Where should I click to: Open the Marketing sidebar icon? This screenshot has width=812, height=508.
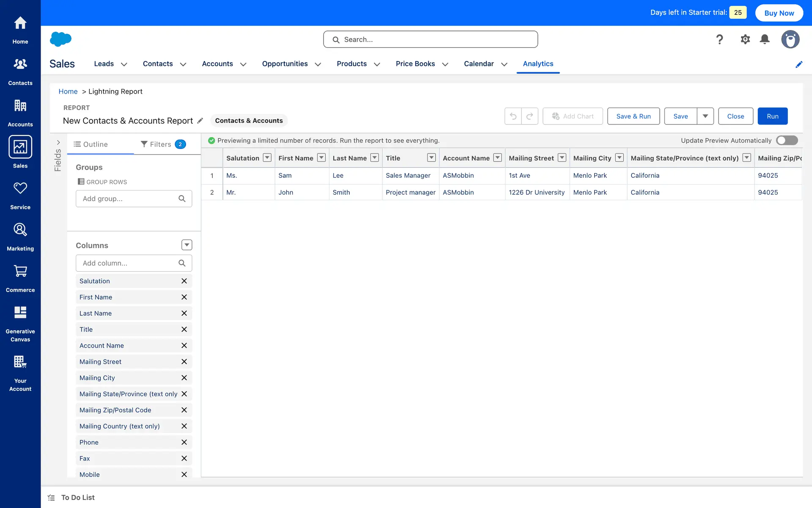[x=20, y=230]
